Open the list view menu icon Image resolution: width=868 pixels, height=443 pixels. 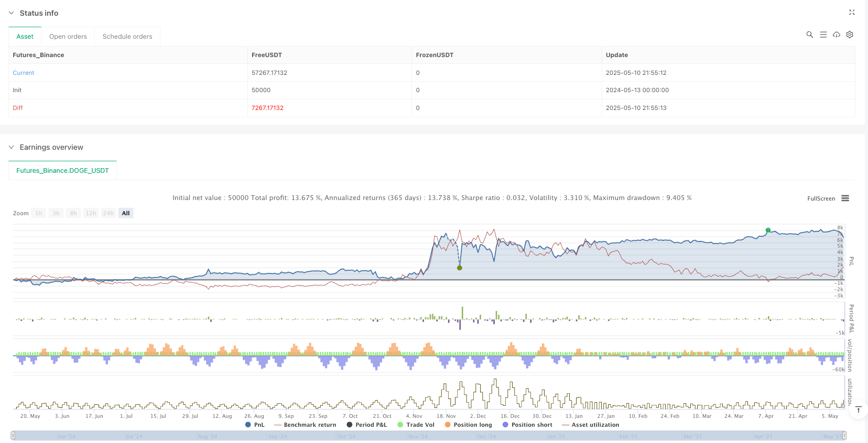click(x=823, y=35)
